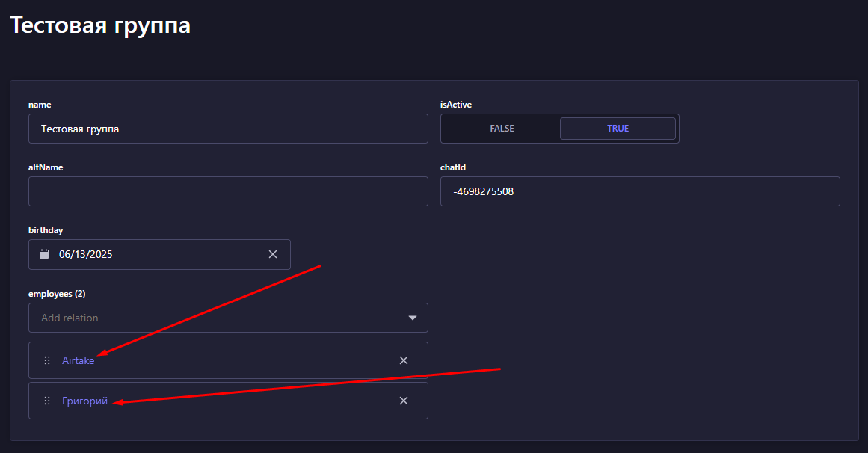Click the employees (2) label
This screenshot has height=453, width=868.
click(x=57, y=294)
